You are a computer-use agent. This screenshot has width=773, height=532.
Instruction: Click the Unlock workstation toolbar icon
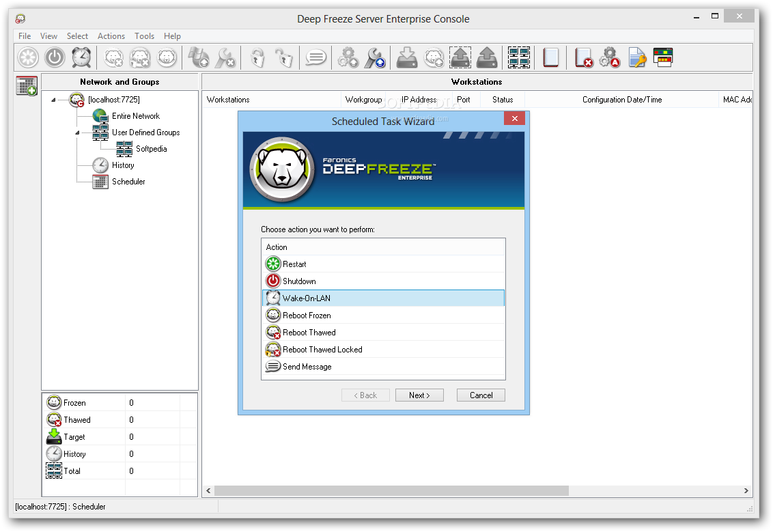(x=283, y=57)
